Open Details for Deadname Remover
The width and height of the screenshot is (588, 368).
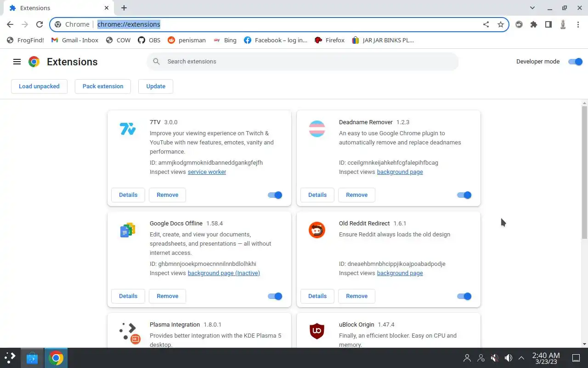(x=317, y=195)
